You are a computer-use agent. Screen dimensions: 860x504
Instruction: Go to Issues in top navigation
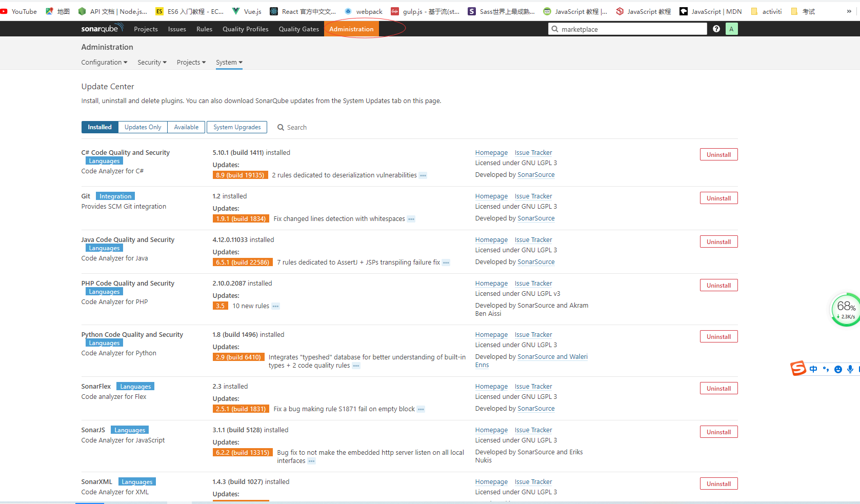177,29
